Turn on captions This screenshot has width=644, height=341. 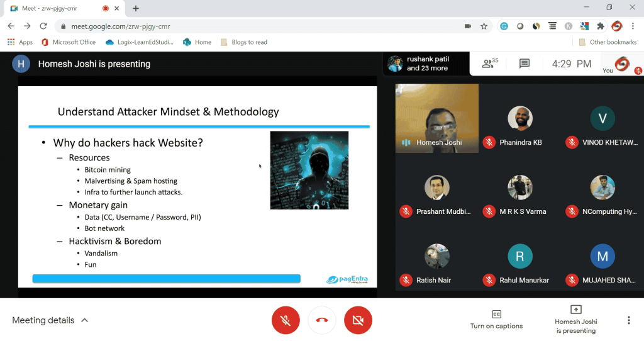click(x=496, y=319)
